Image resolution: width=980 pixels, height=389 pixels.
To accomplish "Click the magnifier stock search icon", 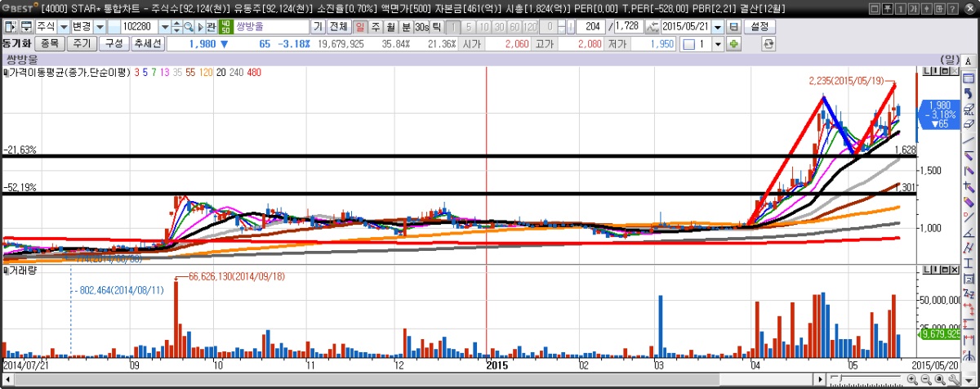I will (189, 27).
